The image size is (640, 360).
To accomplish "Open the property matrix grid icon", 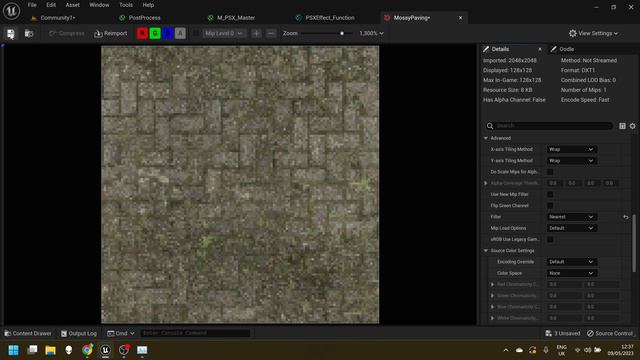I will 622,126.
